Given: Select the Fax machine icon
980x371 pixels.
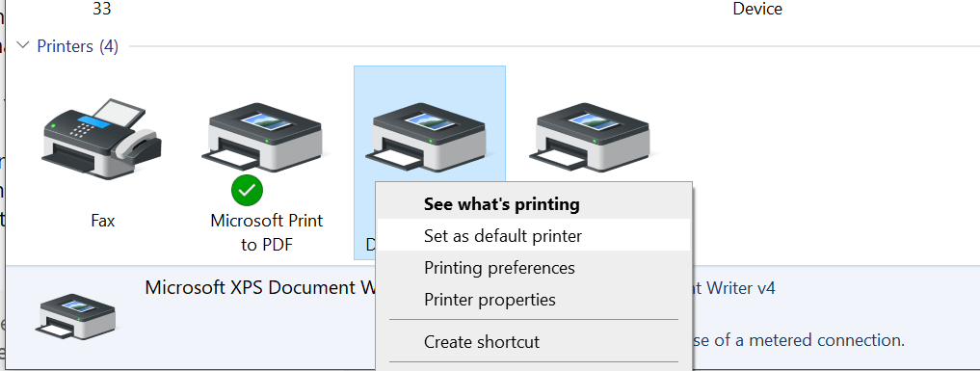Looking at the screenshot, I should 102,140.
